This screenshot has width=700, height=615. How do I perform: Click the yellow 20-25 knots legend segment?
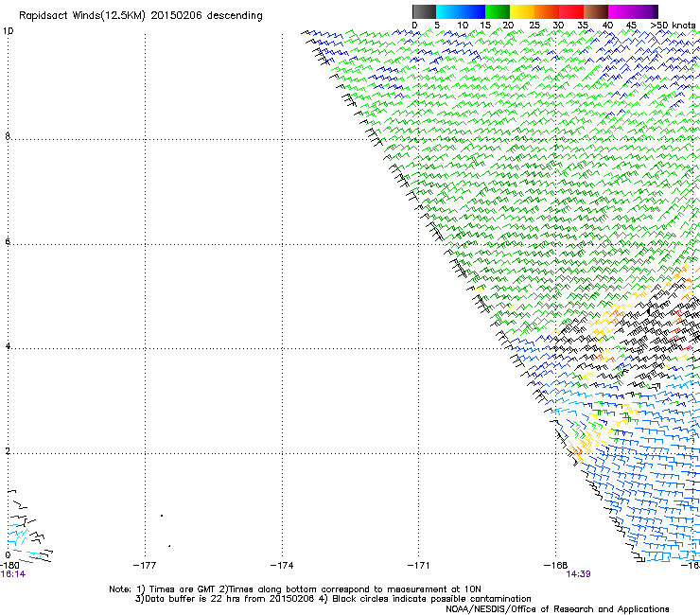pyautogui.click(x=522, y=11)
